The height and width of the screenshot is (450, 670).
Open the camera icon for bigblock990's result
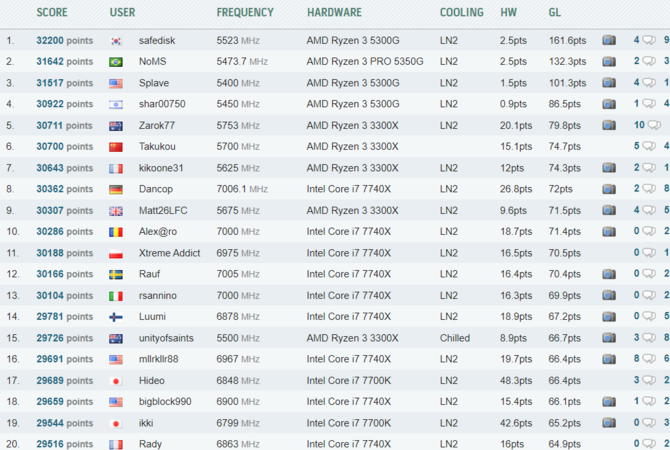[609, 402]
